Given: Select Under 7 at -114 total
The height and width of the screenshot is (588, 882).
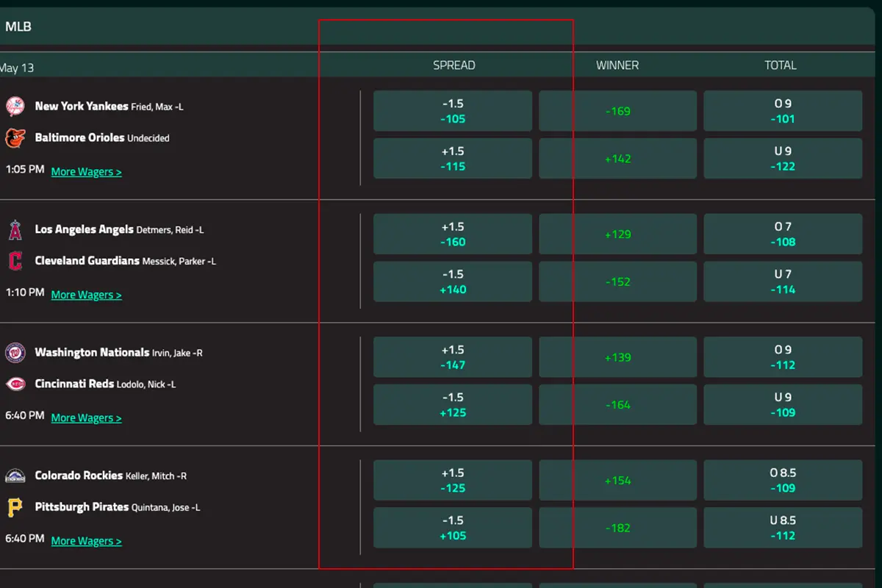Looking at the screenshot, I should click(783, 282).
